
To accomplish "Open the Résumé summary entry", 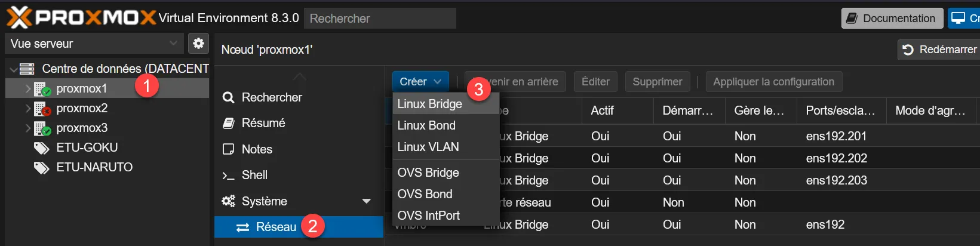I will (x=263, y=123).
